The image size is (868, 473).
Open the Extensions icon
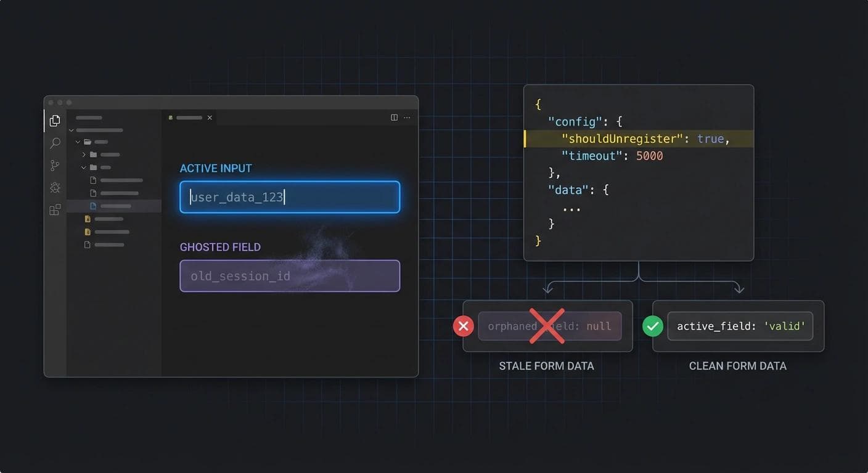(x=54, y=209)
